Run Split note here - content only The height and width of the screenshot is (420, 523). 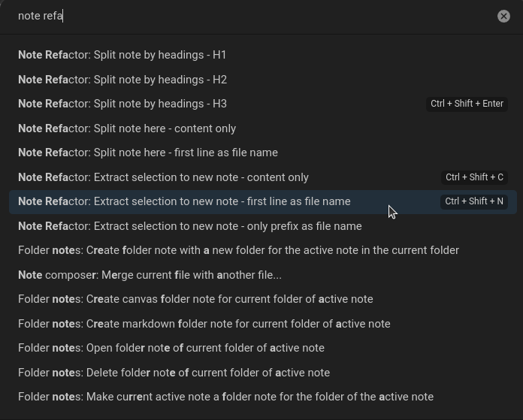(x=127, y=128)
